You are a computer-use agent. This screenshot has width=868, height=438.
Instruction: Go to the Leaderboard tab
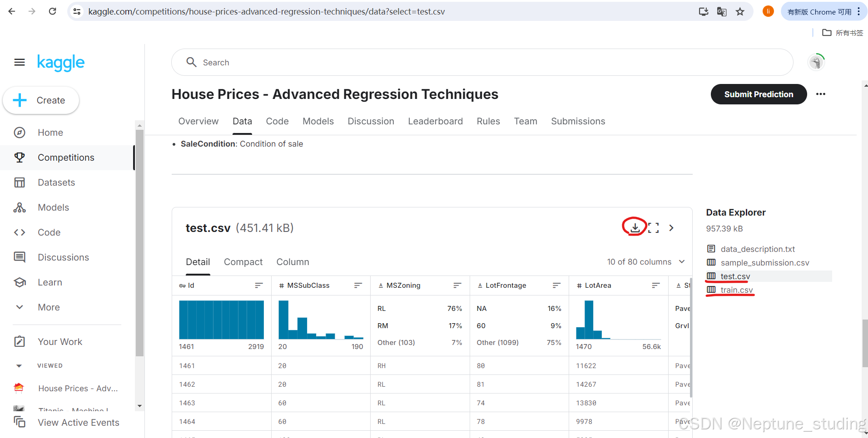[x=436, y=121]
